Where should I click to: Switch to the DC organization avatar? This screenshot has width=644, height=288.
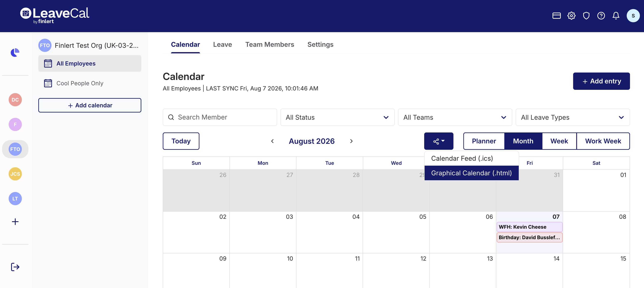[x=15, y=100]
